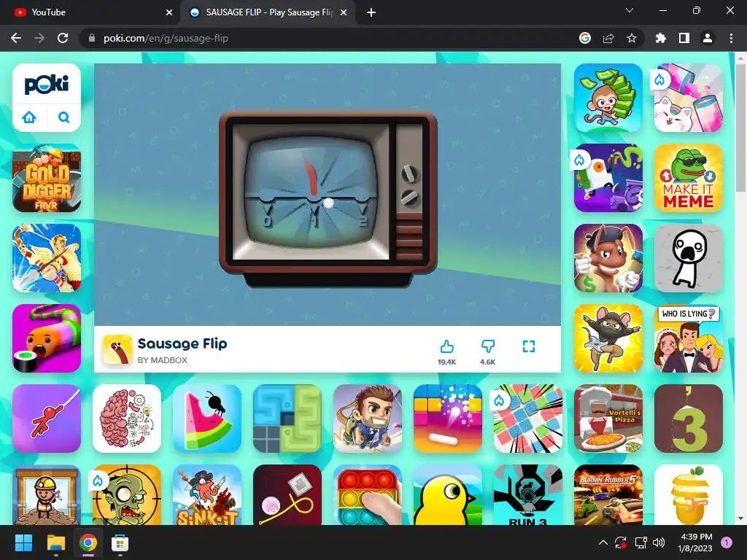Click Chrome icon in taskbar
The height and width of the screenshot is (560, 747).
[x=88, y=542]
